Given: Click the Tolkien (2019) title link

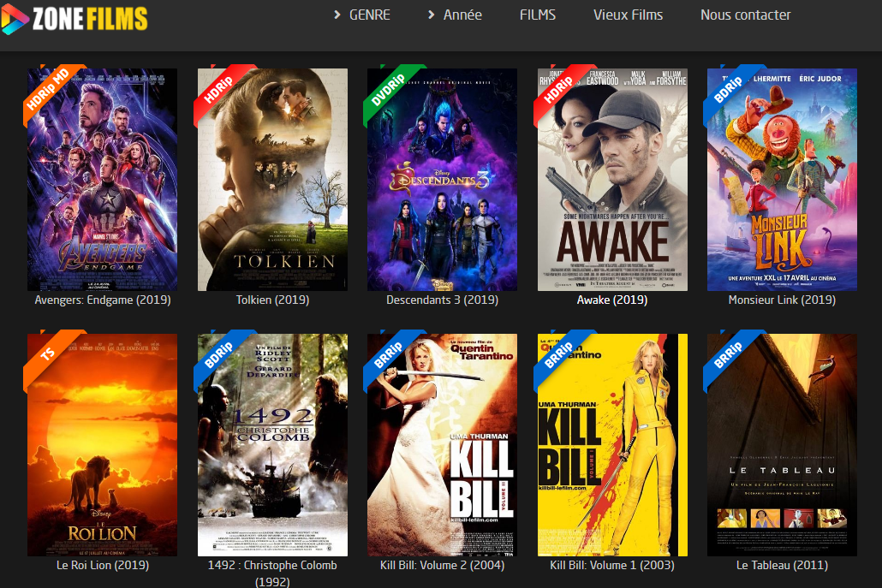Looking at the screenshot, I should tap(272, 300).
